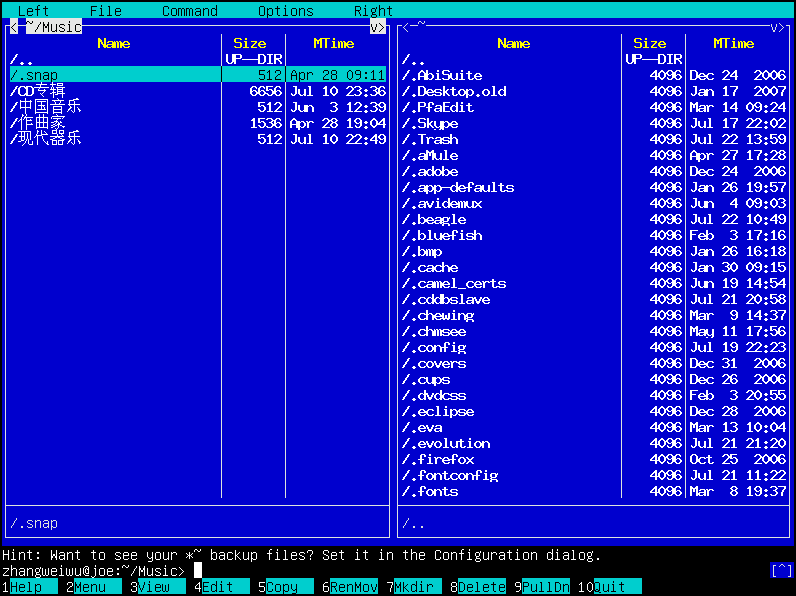Open the Left menu
Image resolution: width=796 pixels, height=596 pixels.
(x=33, y=11)
